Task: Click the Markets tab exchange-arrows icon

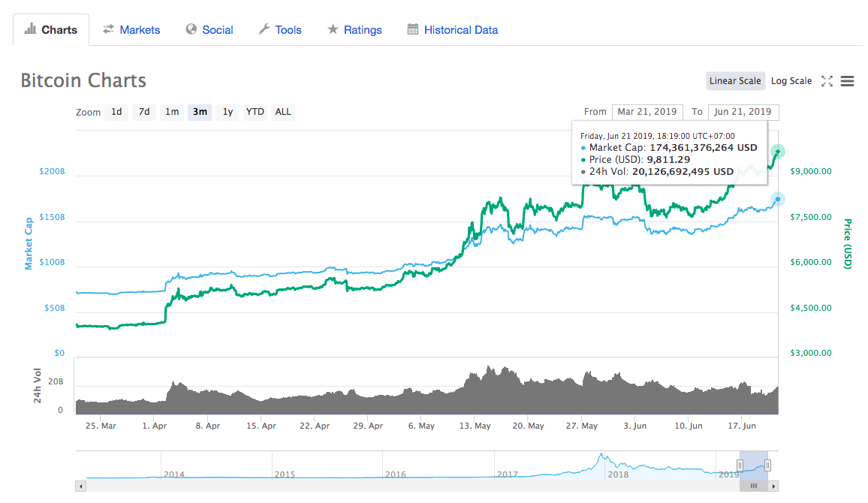Action: 108,29
